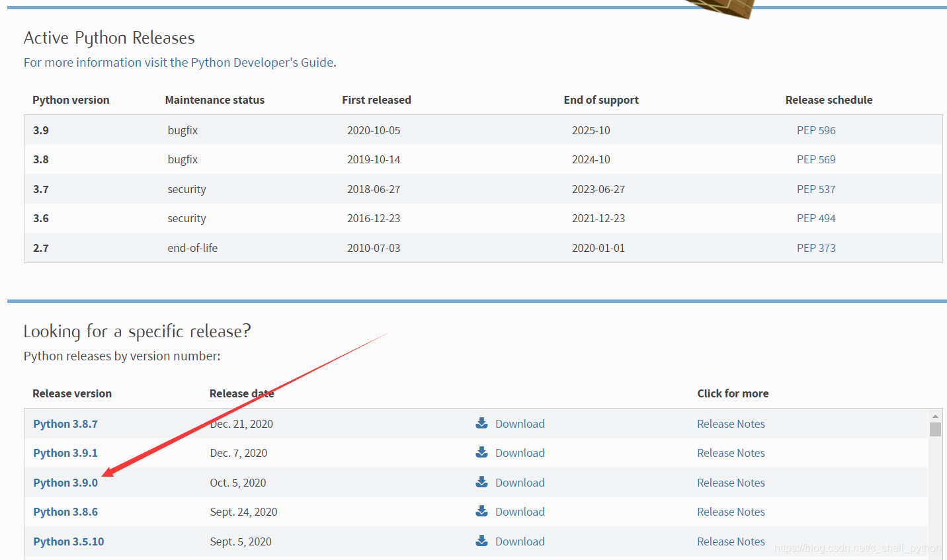Image resolution: width=947 pixels, height=560 pixels.
Task: Click the 'Oct. 5, 2020' release date
Action: (x=238, y=483)
